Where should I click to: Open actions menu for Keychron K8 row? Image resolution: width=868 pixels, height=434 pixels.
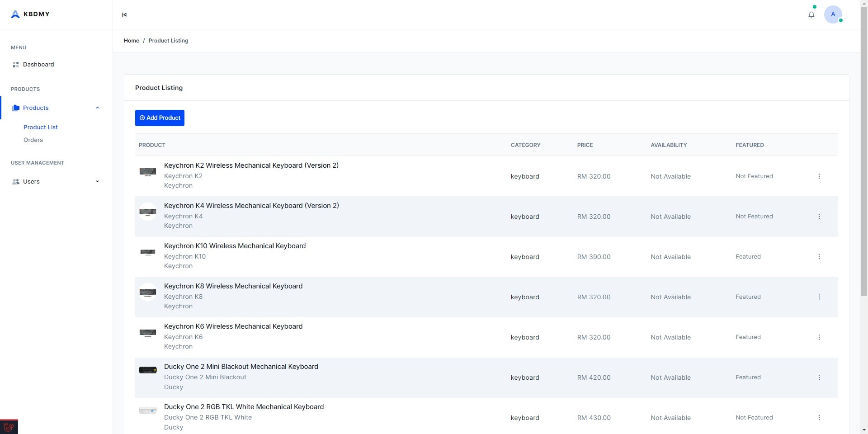tap(819, 297)
